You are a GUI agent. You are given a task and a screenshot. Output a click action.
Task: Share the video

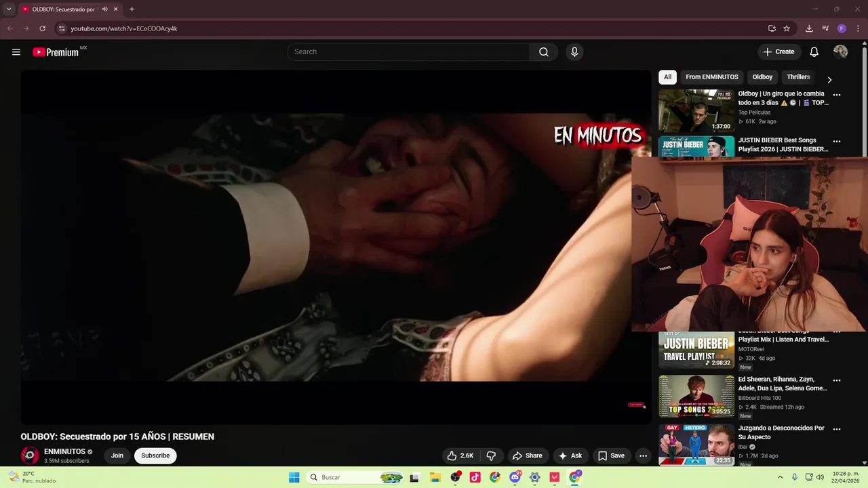(x=527, y=455)
